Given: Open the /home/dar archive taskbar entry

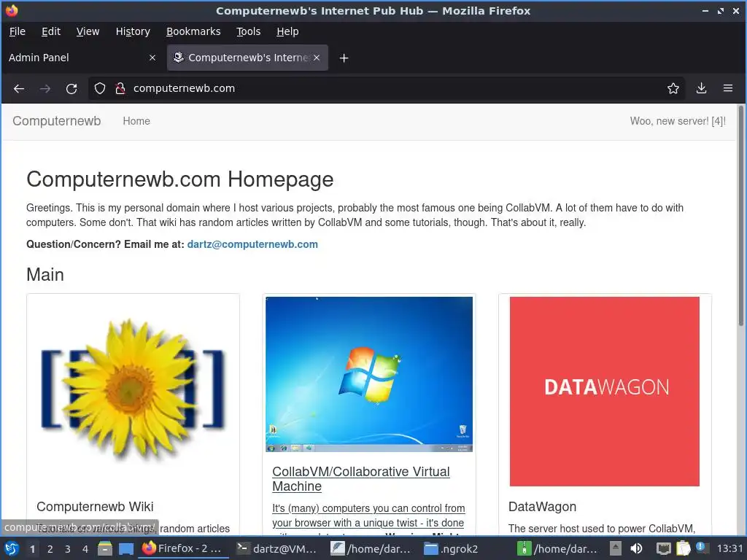Looking at the screenshot, I should click(x=558, y=548).
